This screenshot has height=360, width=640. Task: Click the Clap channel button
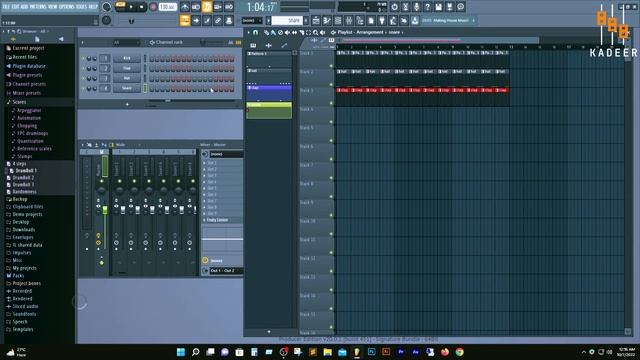[x=127, y=68]
